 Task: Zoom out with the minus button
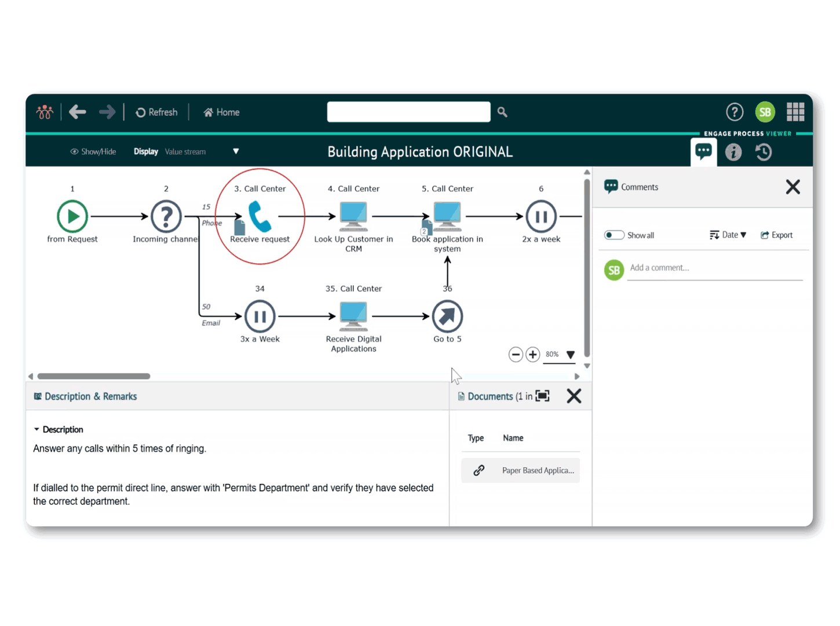(x=516, y=354)
